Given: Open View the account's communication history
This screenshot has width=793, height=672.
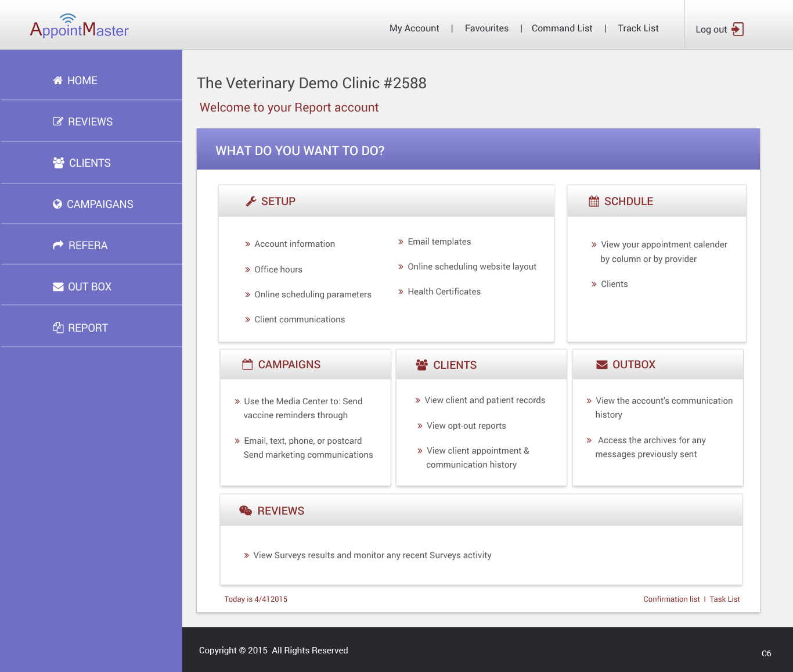Looking at the screenshot, I should (664, 408).
